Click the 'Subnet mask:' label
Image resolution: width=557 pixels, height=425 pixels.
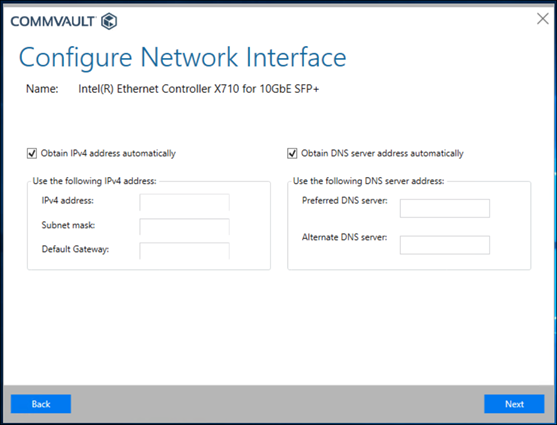[x=68, y=225]
